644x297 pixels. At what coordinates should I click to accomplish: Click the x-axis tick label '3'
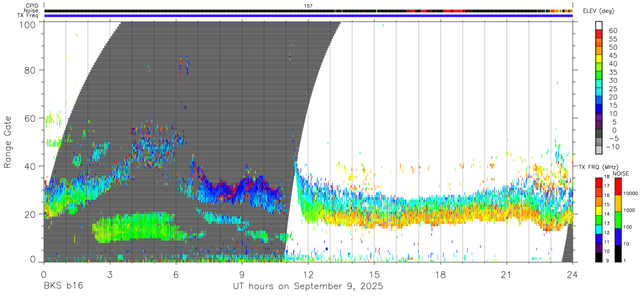(x=110, y=275)
